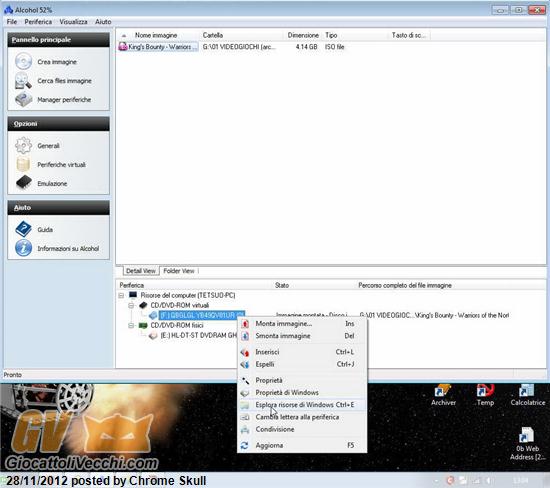This screenshot has width=550, height=488.
Task: Click the Emulazione link
Action: pyautogui.click(x=52, y=184)
